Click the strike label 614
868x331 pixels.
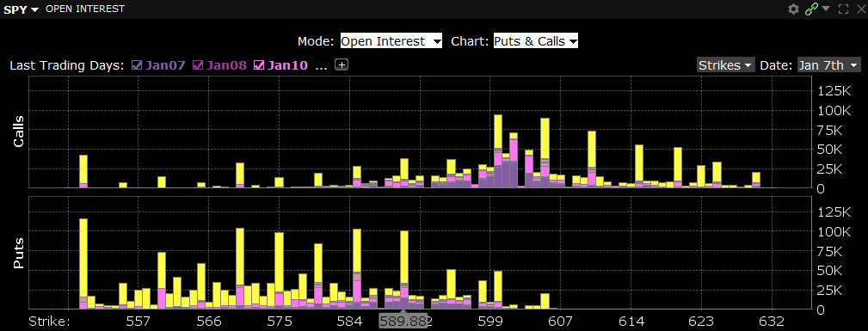pyautogui.click(x=631, y=322)
